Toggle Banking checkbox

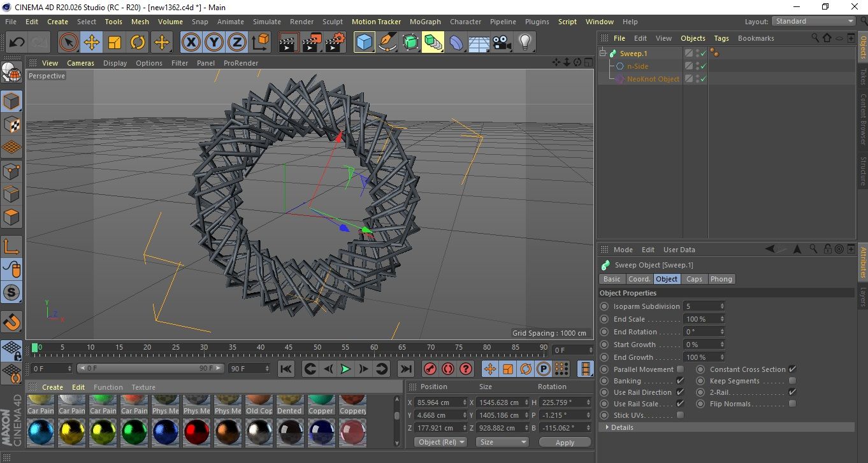tap(680, 381)
